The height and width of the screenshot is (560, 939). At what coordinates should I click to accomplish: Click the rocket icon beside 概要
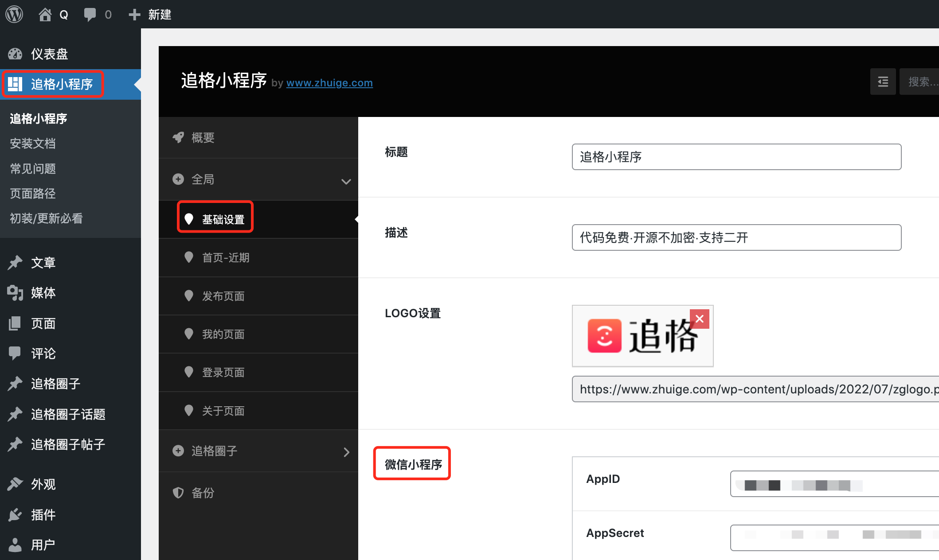[x=178, y=138]
